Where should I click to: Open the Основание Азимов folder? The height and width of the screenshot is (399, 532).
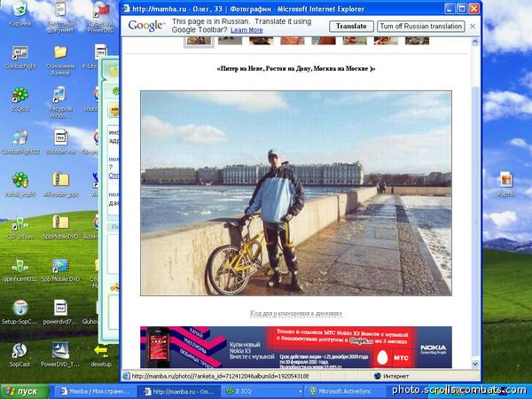(x=60, y=60)
